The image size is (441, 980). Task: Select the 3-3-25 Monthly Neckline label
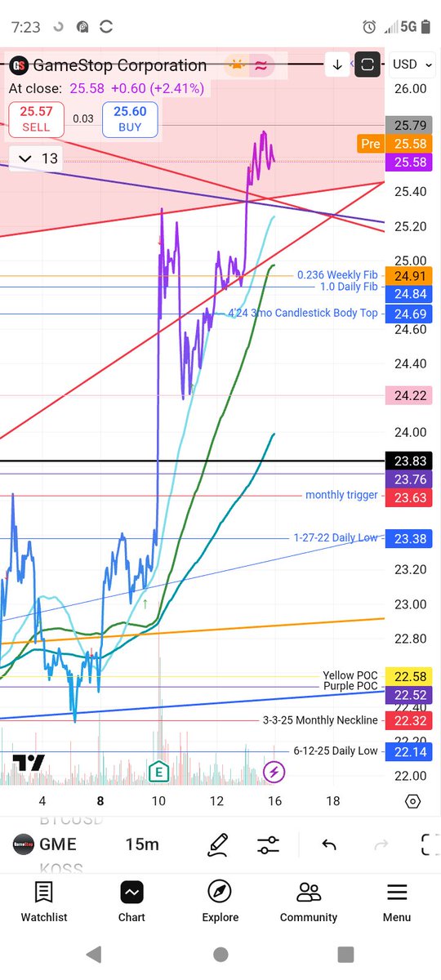[320, 719]
